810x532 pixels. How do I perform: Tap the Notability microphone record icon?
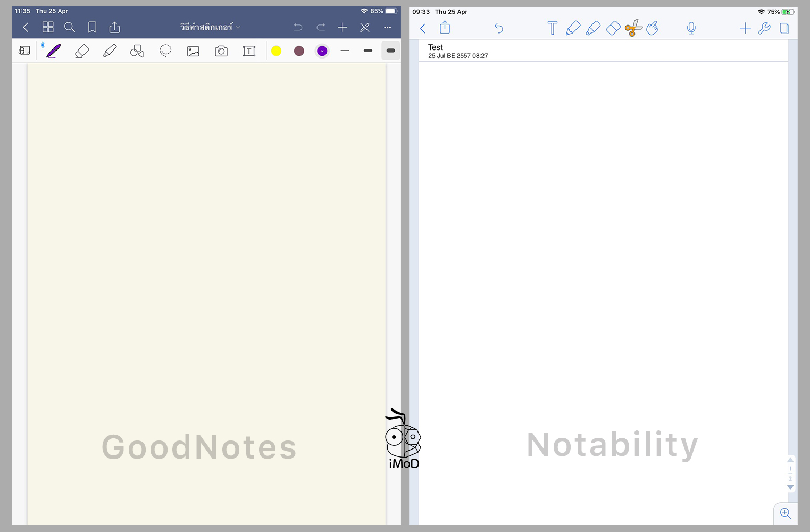[691, 28]
